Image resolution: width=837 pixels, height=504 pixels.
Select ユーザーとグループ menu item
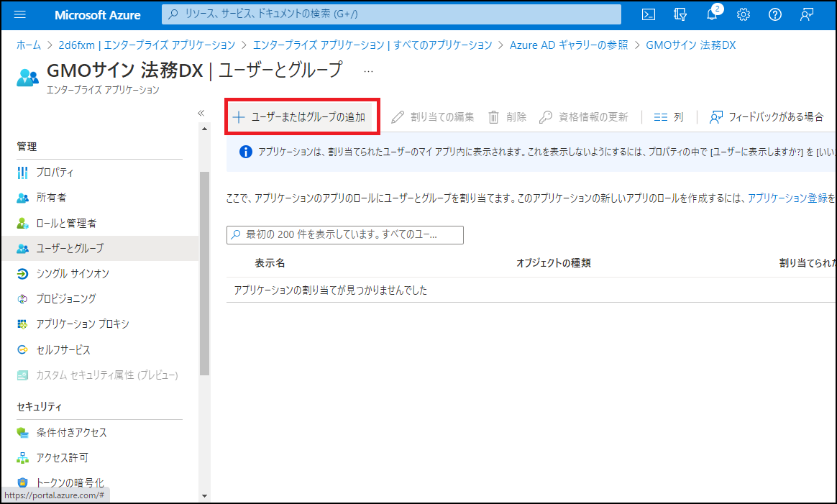99,248
